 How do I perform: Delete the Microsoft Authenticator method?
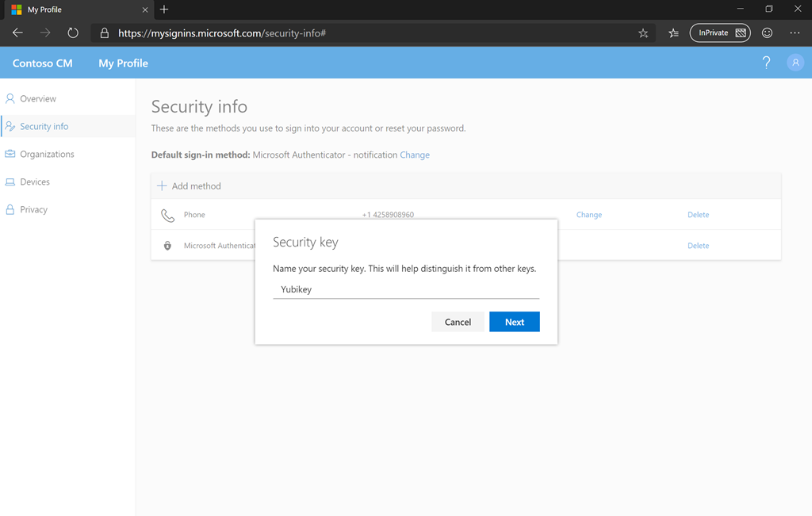click(x=698, y=246)
